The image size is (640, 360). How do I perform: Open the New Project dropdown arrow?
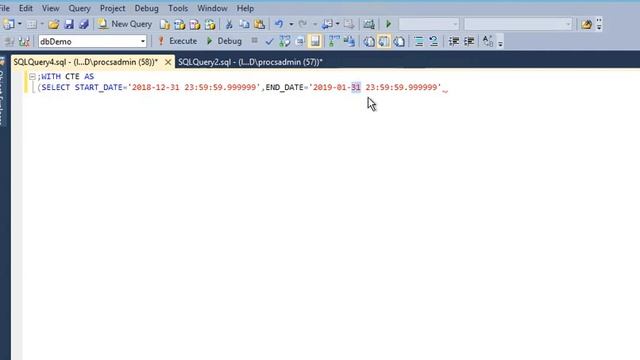[x=19, y=24]
